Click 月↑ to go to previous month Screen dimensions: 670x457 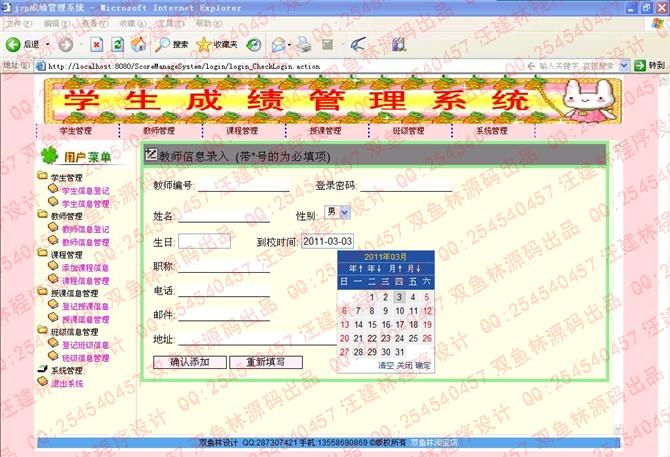[395, 269]
